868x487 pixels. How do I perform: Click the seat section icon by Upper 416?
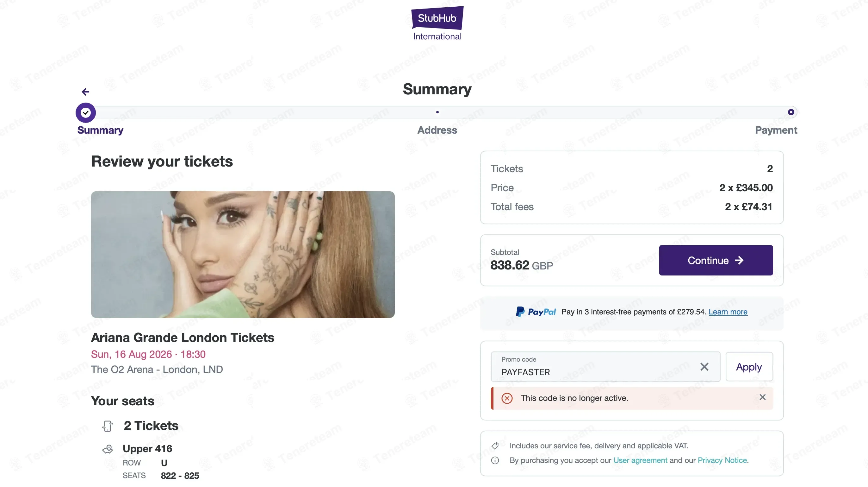tap(108, 449)
